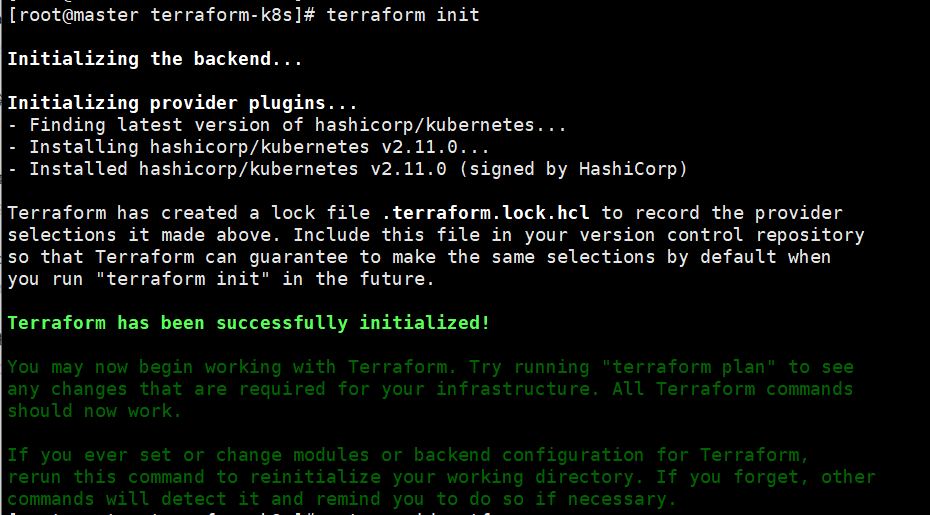Click '(signed by HashiCorp)' text
The image size is (930, 515).
click(573, 169)
